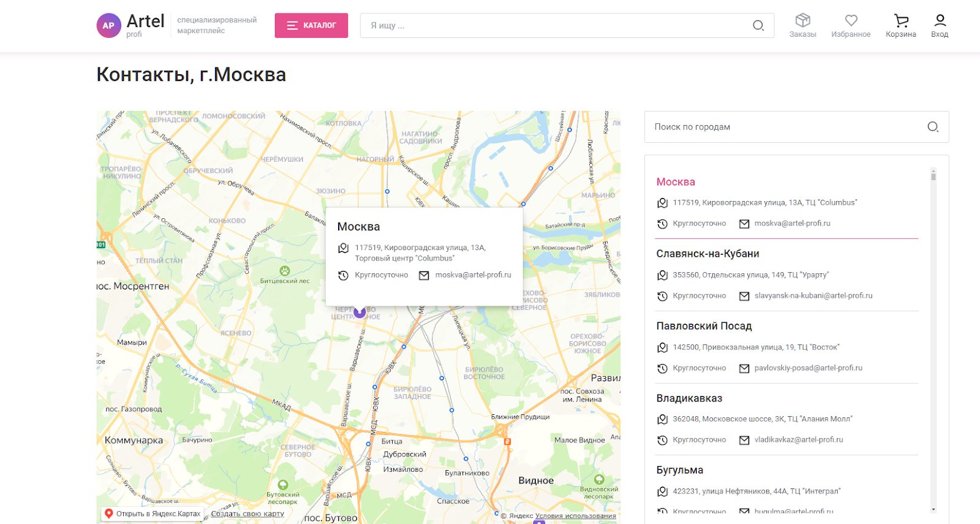980x524 pixels.
Task: Select Москва in the city list
Action: click(x=676, y=182)
